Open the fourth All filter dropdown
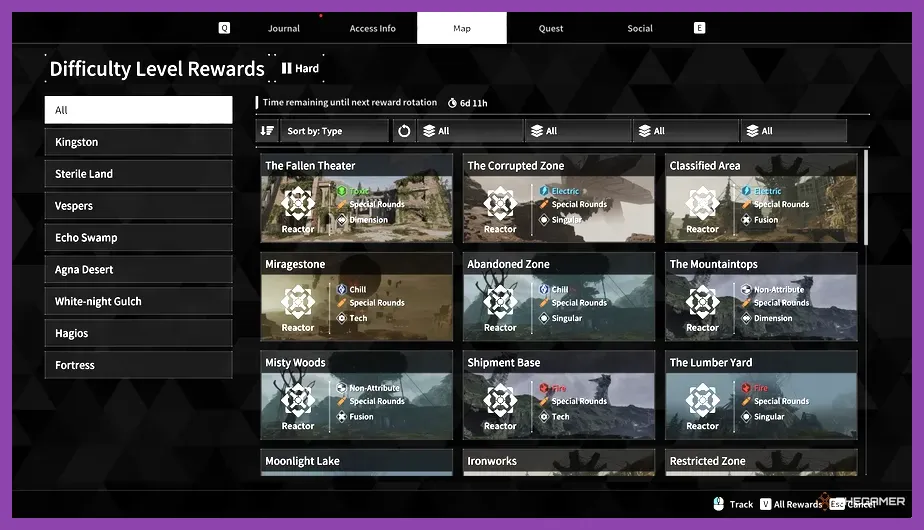Screen dimensions: 924x530 coord(793,131)
